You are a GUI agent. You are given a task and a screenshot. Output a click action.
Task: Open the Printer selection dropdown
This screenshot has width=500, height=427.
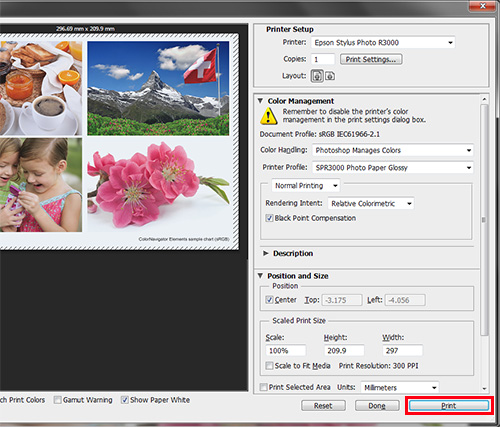[x=383, y=43]
